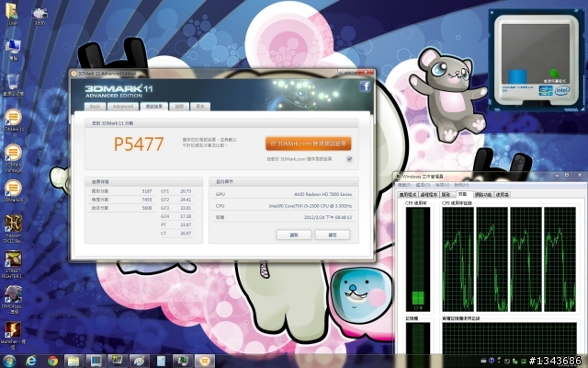Viewport: 588px width, 368px height.
Task: Open File Explorer from the taskbar
Action: pyautogui.click(x=74, y=362)
